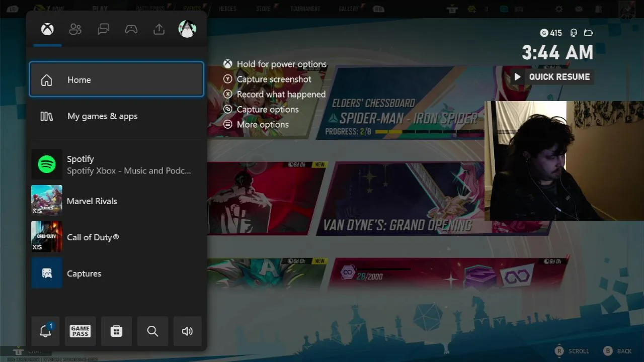Open the Audio & music speaker icon
Viewport: 644px width, 362px height.
point(187,331)
